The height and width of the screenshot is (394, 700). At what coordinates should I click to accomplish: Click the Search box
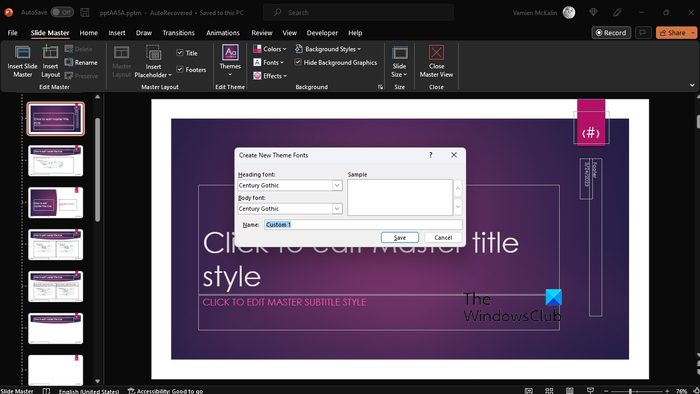pyautogui.click(x=358, y=12)
